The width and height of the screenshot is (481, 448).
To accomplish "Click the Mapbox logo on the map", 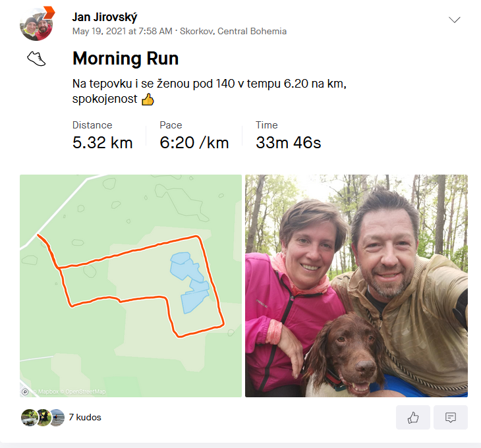I will pyautogui.click(x=25, y=391).
